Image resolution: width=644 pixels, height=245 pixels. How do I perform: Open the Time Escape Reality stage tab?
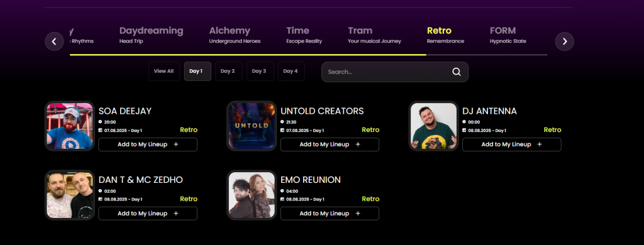[304, 35]
